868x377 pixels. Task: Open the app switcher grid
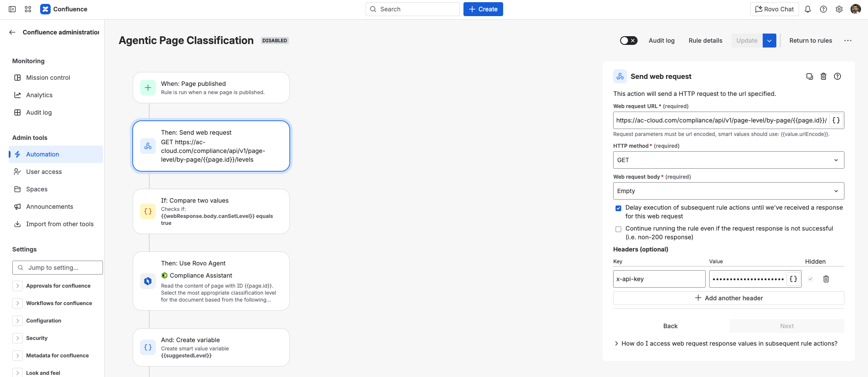click(x=28, y=9)
